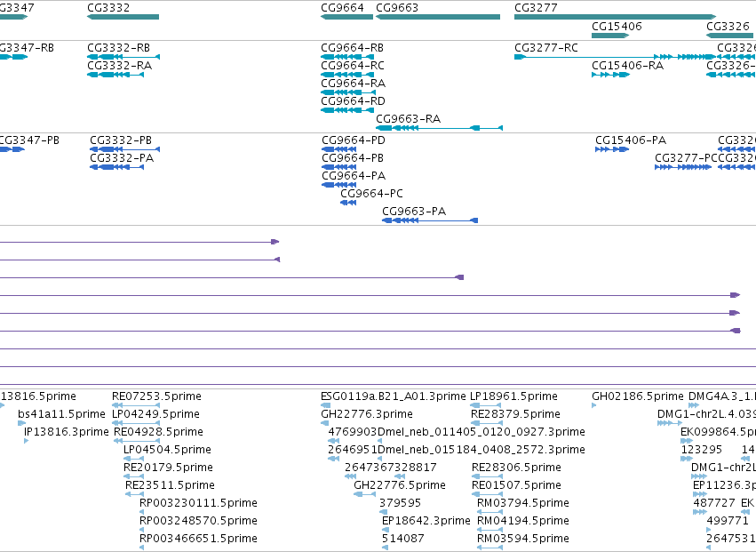Click the bs41a11.5prime label

click(x=61, y=414)
